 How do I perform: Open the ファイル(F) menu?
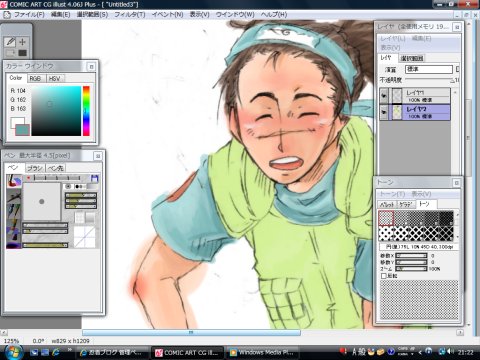29,14
